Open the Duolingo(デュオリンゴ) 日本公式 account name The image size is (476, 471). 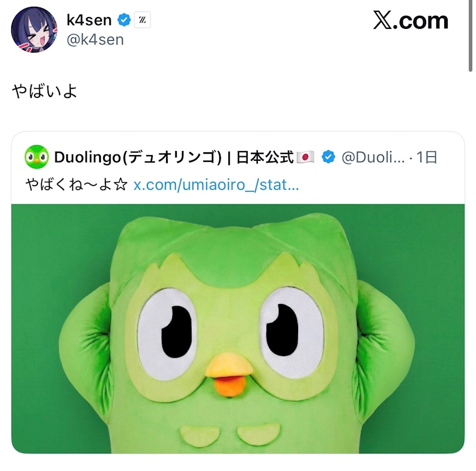tap(174, 157)
